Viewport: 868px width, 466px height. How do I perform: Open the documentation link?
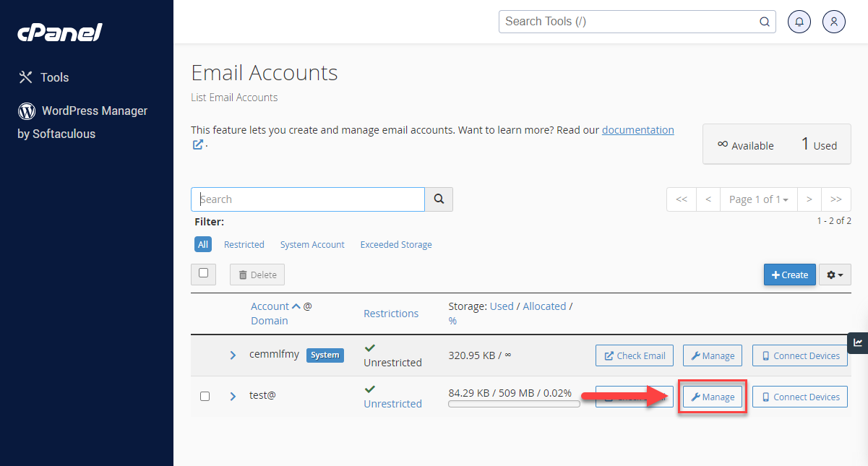(x=637, y=129)
